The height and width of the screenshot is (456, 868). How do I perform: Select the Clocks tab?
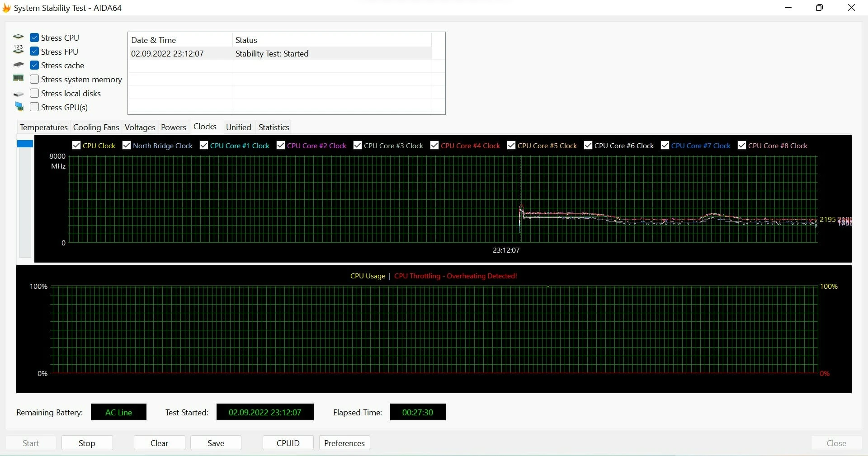pos(205,127)
